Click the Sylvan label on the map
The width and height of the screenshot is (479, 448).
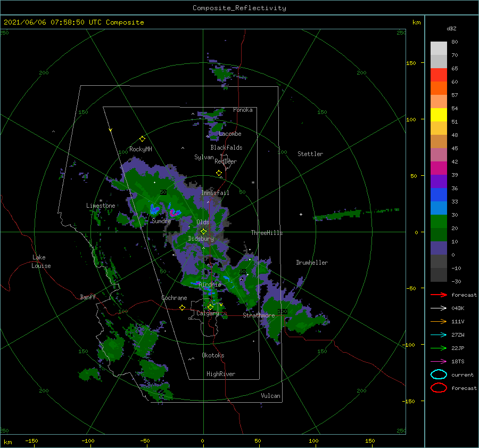[204, 157]
